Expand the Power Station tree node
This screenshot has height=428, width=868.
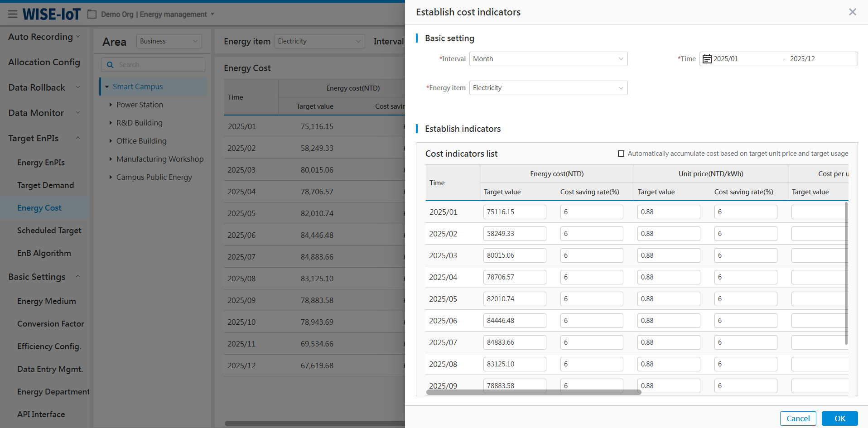tap(111, 105)
